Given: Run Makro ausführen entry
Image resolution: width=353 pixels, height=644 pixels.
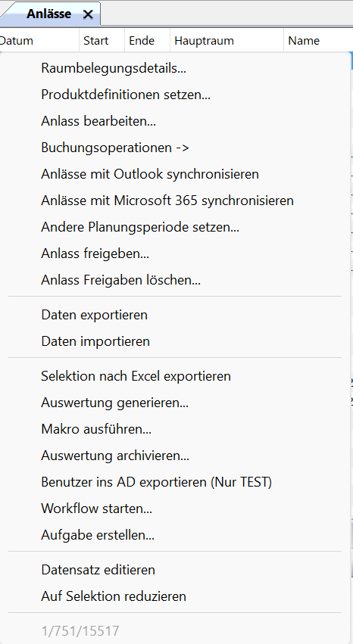Looking at the screenshot, I should pos(175,429).
